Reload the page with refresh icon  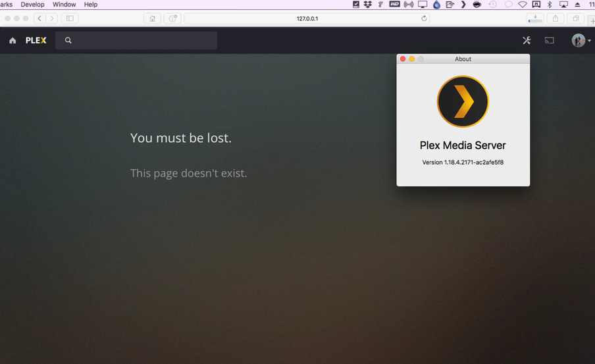(x=424, y=18)
